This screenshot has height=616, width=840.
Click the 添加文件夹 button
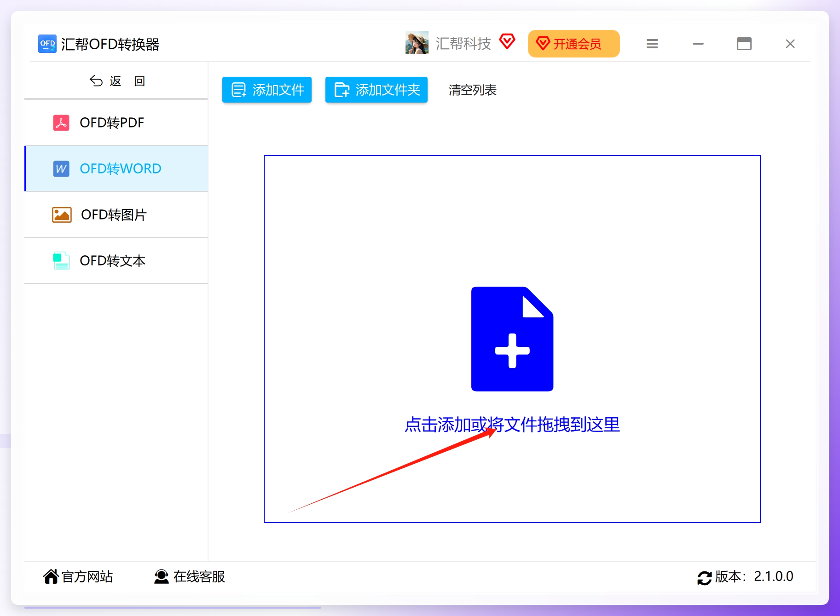377,90
